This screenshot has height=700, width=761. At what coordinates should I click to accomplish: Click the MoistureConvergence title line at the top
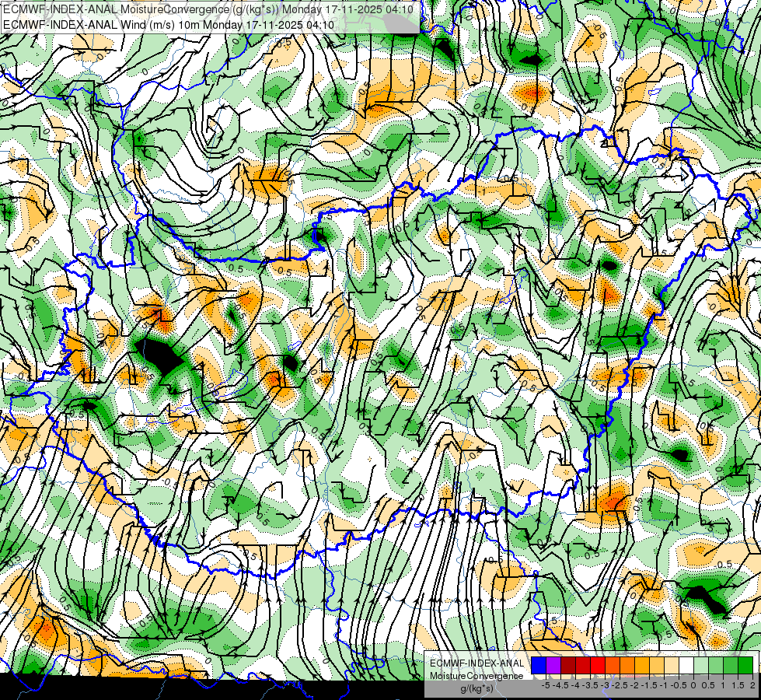208,9
